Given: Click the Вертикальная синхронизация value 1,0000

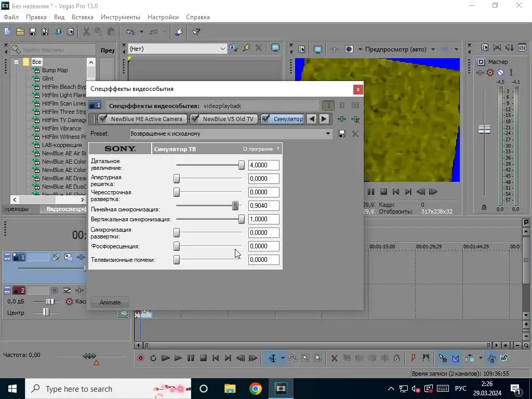Looking at the screenshot, I should tap(263, 219).
